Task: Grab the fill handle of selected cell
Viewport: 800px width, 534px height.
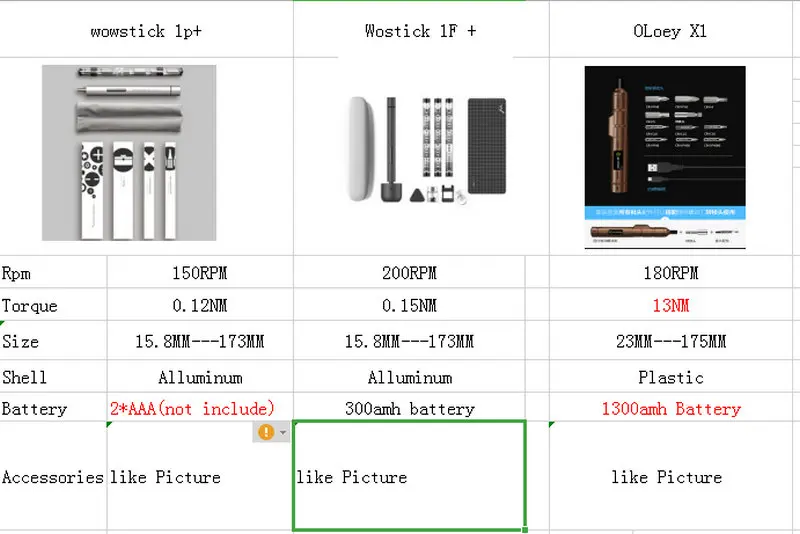Action: (x=525, y=530)
